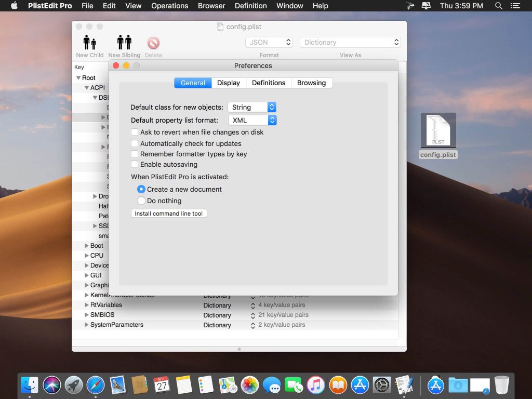
Task: Open System Preferences from the Dock
Action: (x=381, y=385)
